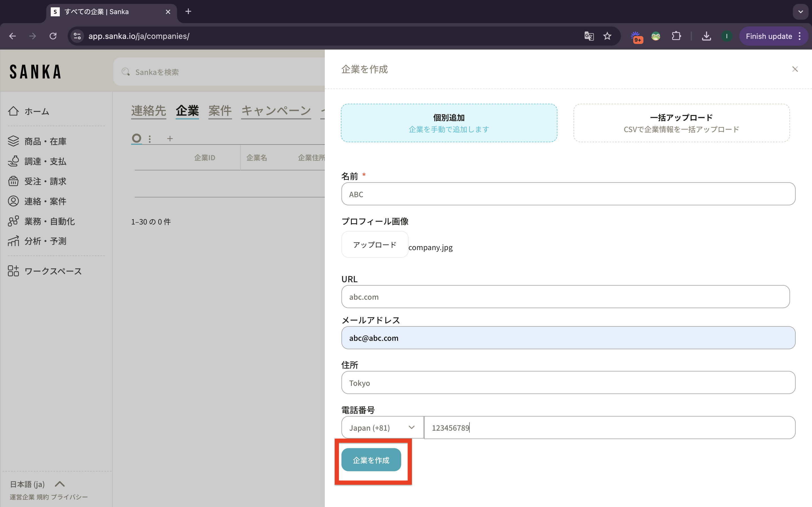812x507 pixels.
Task: Select the 個別追加 manual add option
Action: (x=449, y=123)
